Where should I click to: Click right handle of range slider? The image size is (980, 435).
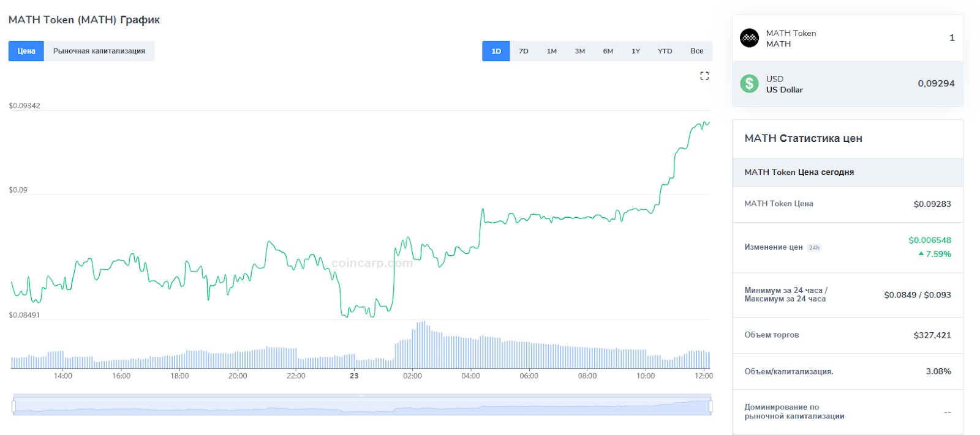pos(710,406)
